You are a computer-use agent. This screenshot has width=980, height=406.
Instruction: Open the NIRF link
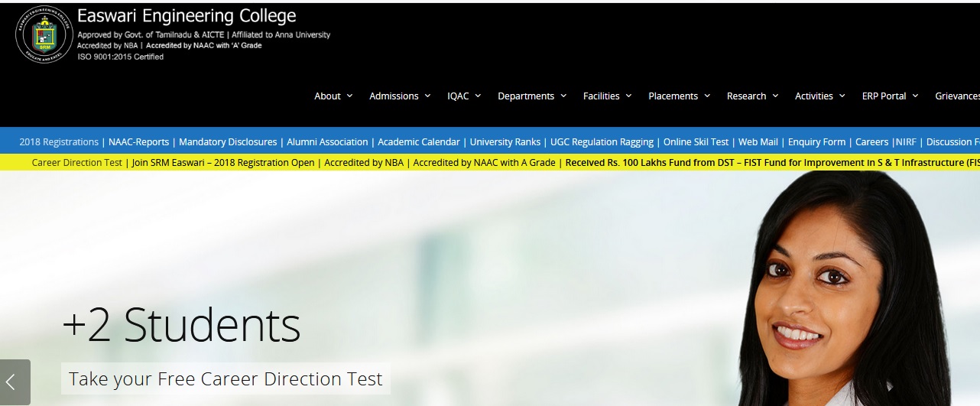point(904,142)
